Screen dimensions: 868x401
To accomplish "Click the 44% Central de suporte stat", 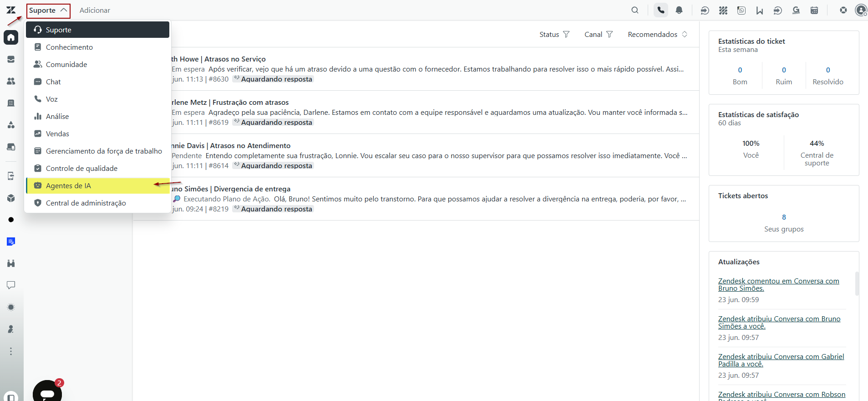I will point(817,153).
